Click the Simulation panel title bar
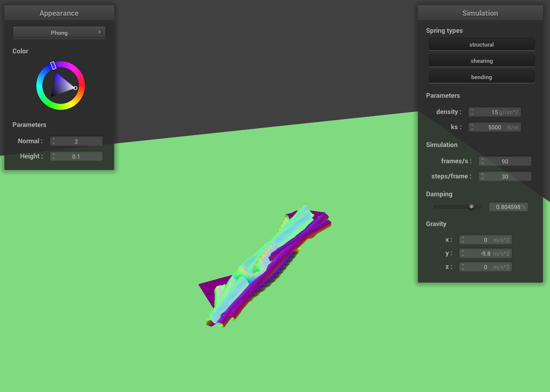 point(480,13)
